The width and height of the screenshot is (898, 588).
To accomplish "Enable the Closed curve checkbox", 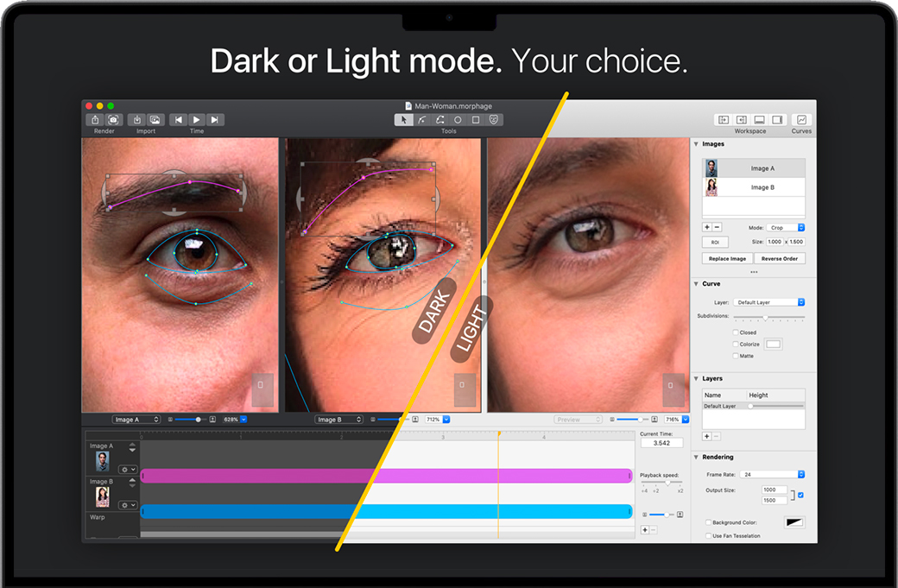I will pos(736,332).
